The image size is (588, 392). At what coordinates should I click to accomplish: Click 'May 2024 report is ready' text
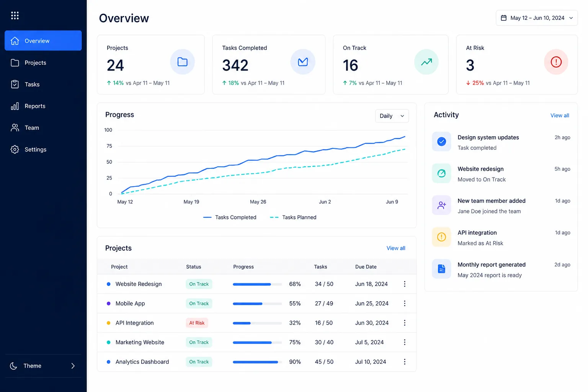[489, 275]
